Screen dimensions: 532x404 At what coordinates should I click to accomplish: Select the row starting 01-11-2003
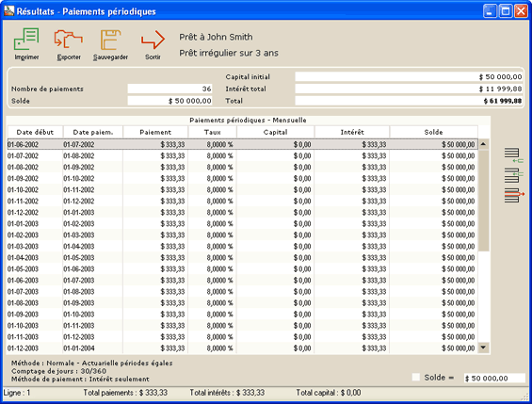[x=242, y=337]
